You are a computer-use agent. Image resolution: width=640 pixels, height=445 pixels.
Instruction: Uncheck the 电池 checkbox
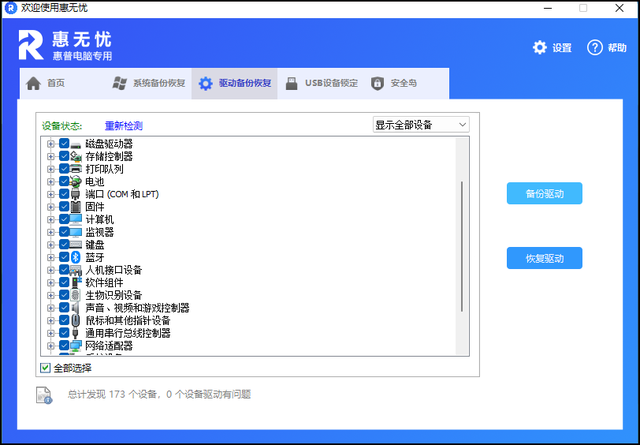64,181
